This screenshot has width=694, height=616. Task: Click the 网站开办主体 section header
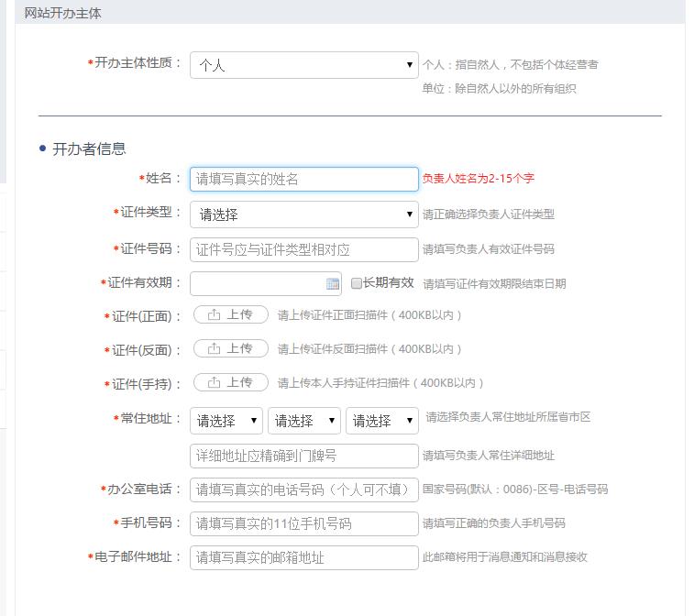click(63, 13)
